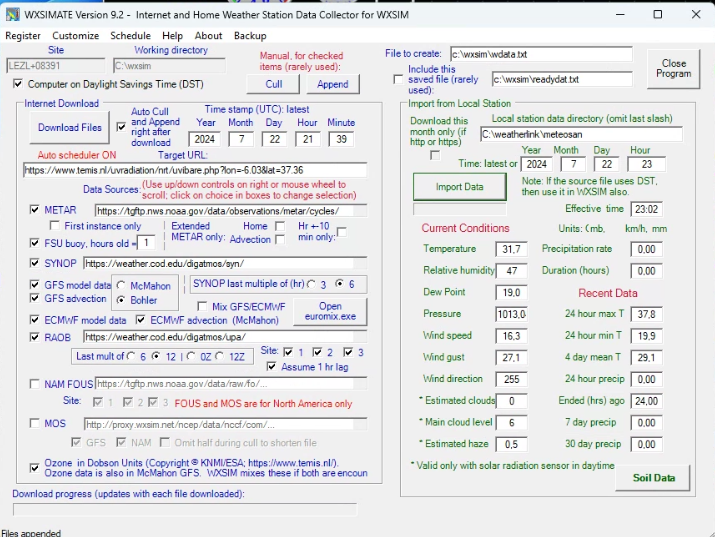Open the Help menu

[172, 36]
